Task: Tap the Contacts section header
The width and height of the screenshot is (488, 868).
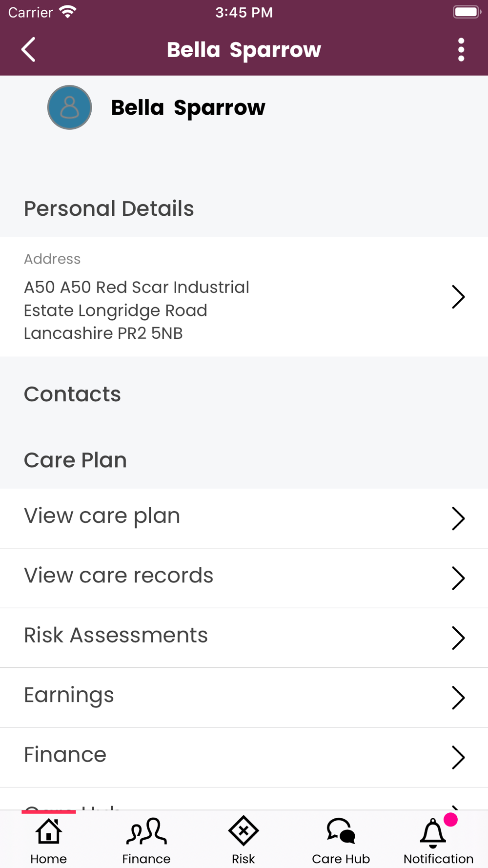Action: click(72, 394)
